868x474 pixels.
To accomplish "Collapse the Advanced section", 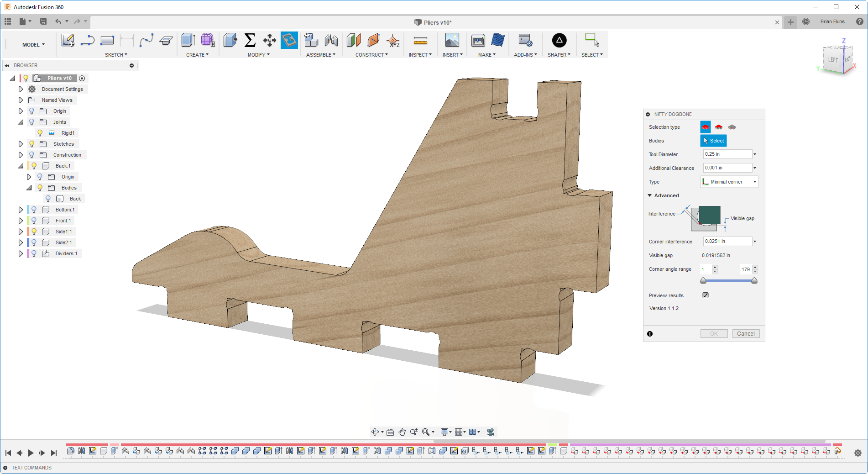I will click(x=650, y=195).
